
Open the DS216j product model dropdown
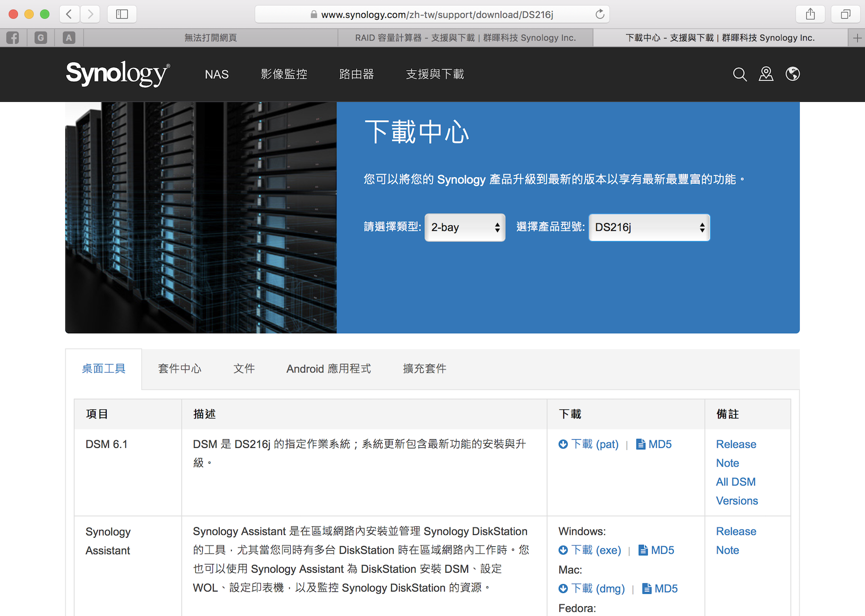click(649, 227)
